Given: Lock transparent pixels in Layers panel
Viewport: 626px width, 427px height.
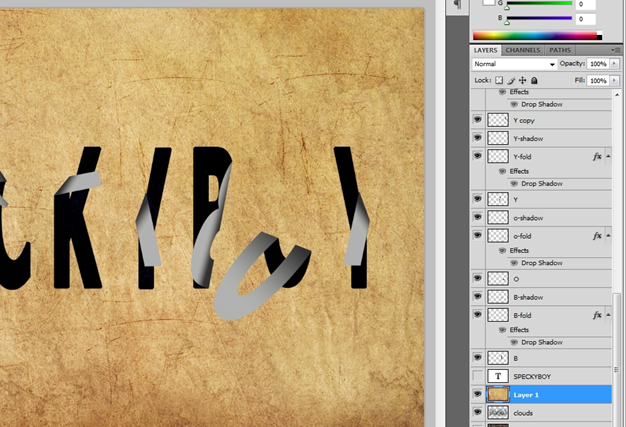Looking at the screenshot, I should click(499, 81).
